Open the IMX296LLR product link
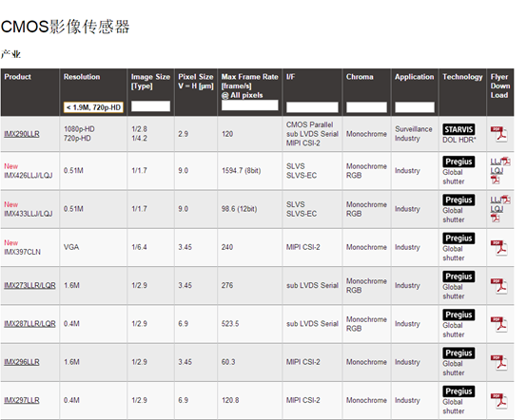Screen dimensions: 527x420 22,362
